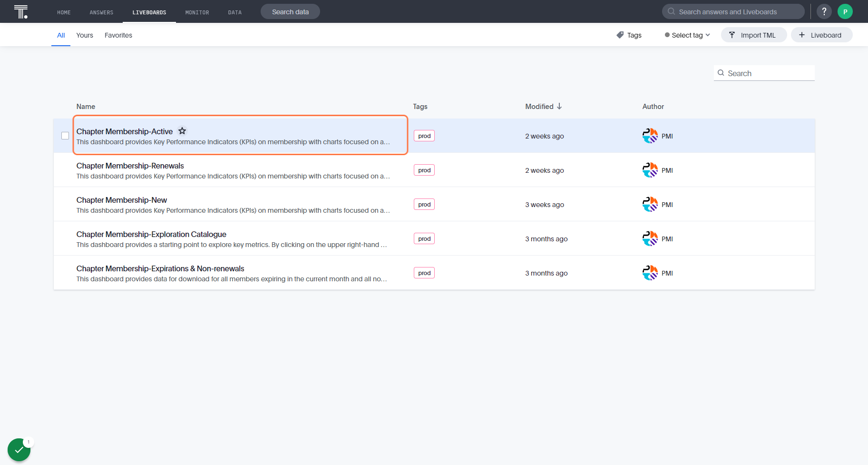868x465 pixels.
Task: Go to the HOME menu
Action: [64, 12]
